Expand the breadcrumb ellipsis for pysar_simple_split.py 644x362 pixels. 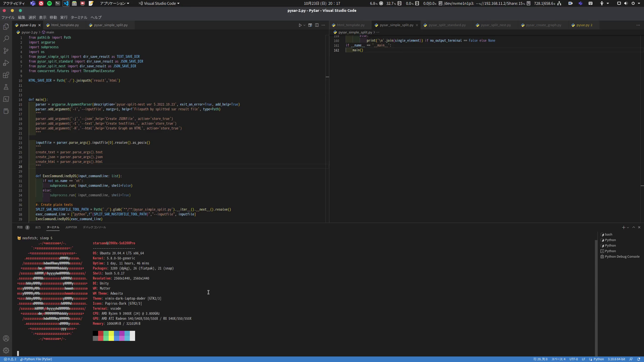(x=378, y=32)
